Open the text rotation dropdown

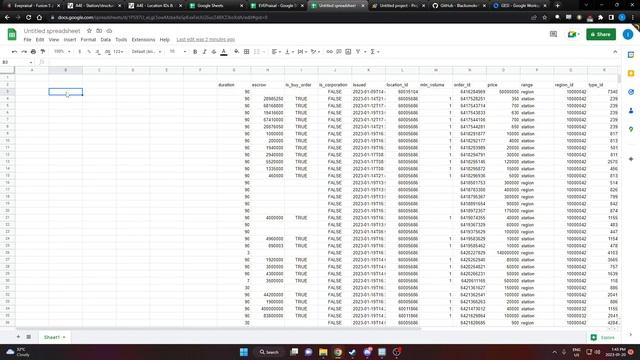315,52
